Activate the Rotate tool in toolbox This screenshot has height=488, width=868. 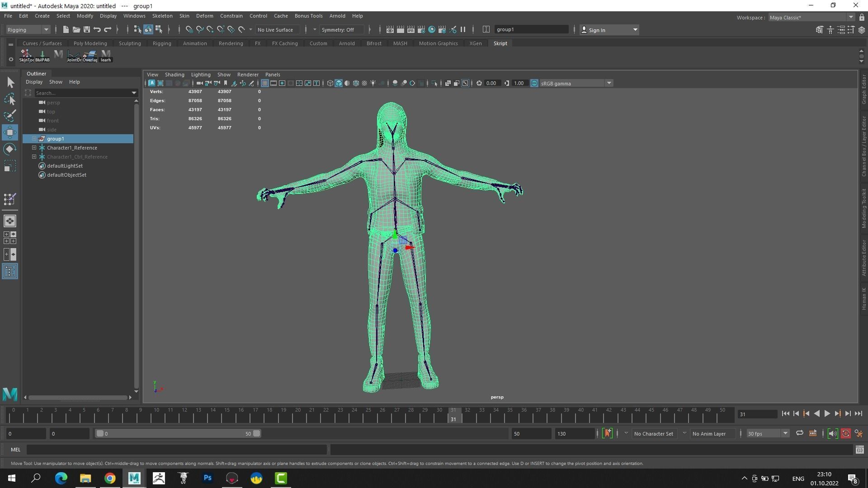(10, 149)
